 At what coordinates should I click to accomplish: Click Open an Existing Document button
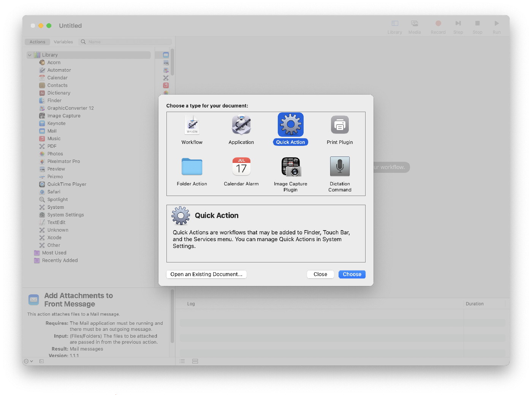click(206, 274)
